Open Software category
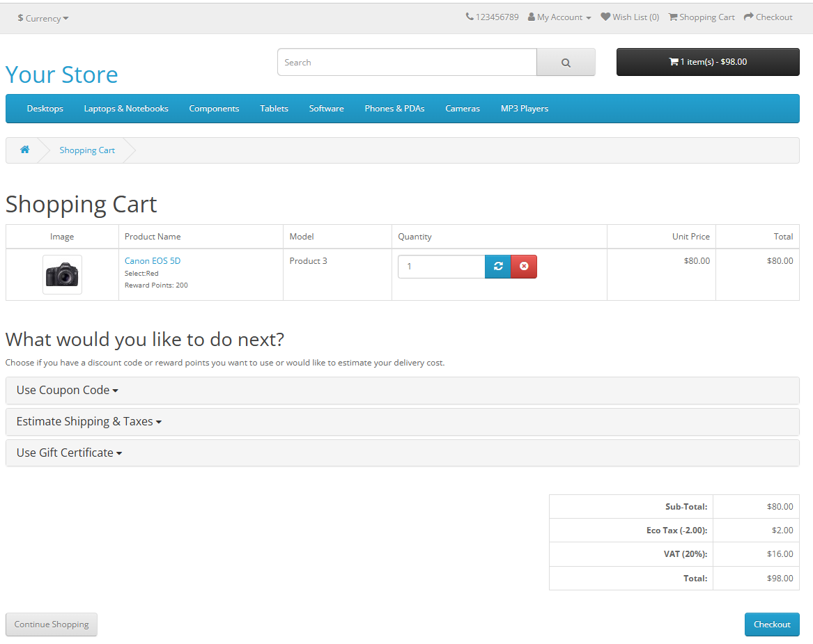 [x=327, y=109]
